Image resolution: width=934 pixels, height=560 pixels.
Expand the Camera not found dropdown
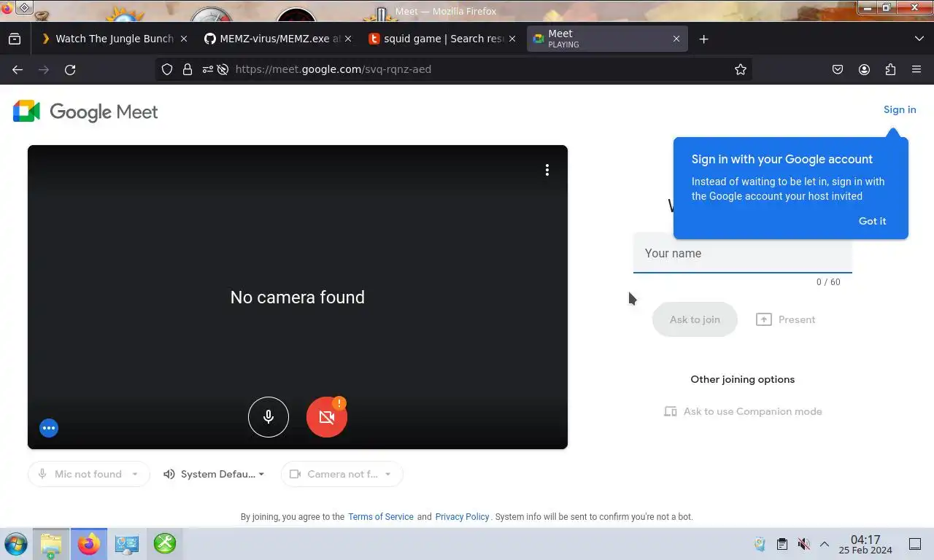[341, 474]
